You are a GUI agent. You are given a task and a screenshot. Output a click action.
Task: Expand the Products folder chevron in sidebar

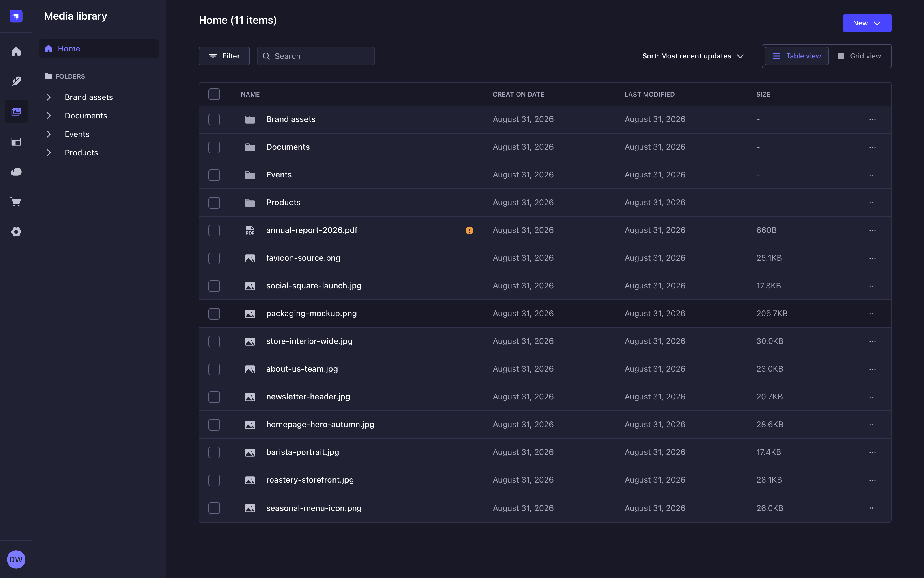pos(49,153)
